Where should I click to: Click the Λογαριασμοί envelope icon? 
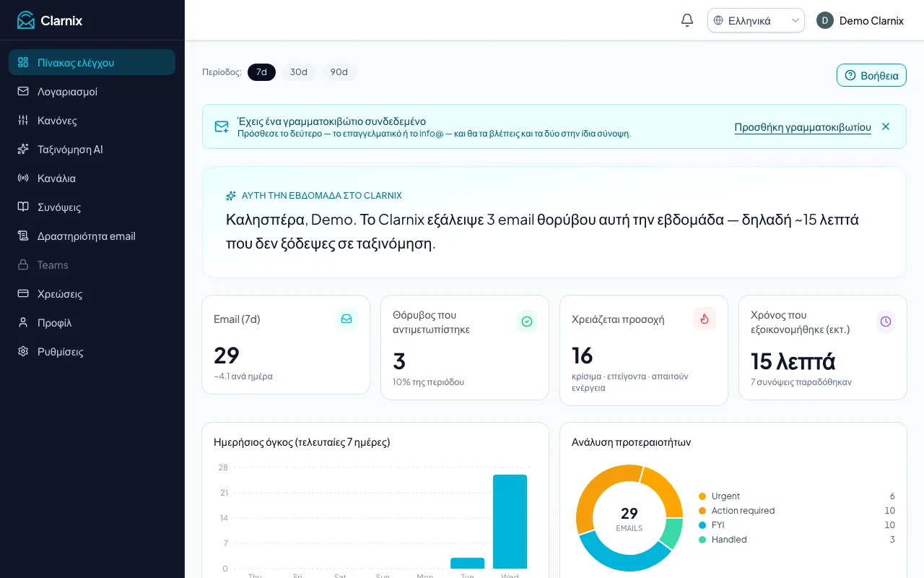23,91
